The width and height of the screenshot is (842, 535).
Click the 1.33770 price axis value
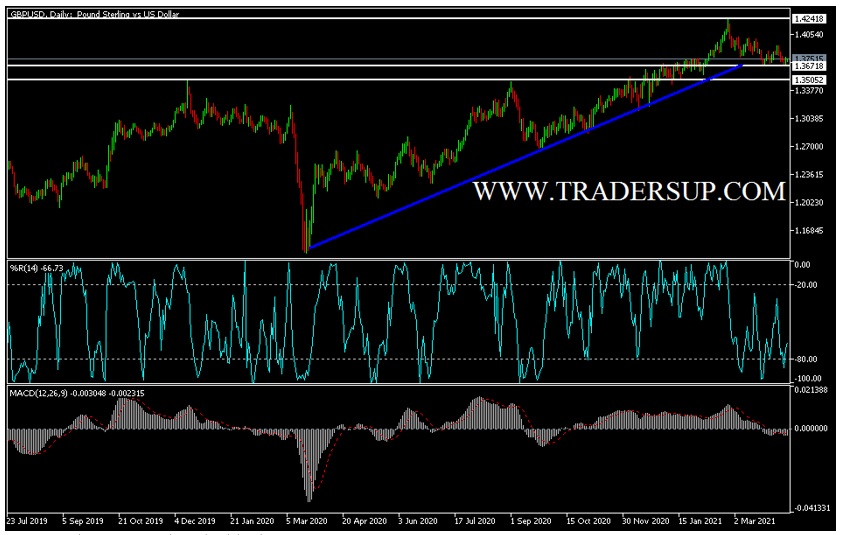[809, 91]
